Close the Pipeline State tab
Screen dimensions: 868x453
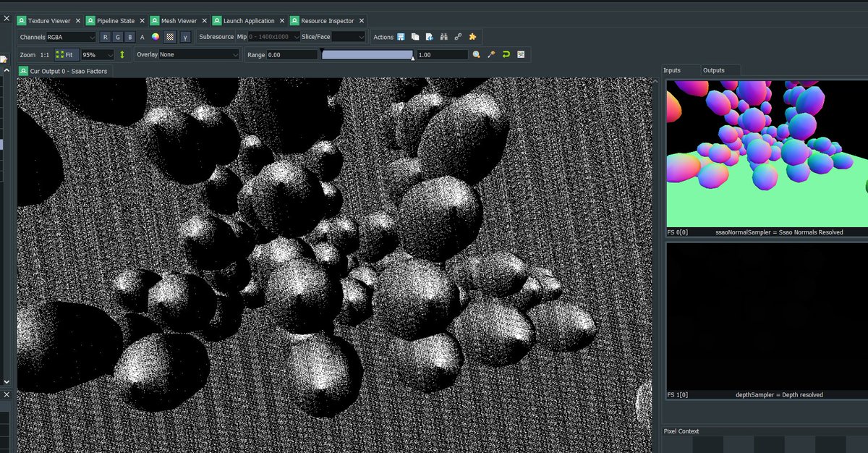[142, 21]
